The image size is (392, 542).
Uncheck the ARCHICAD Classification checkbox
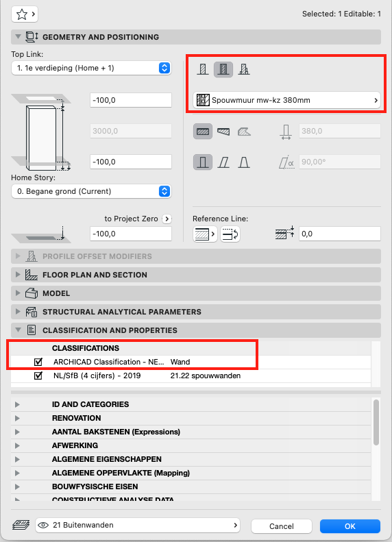(38, 362)
